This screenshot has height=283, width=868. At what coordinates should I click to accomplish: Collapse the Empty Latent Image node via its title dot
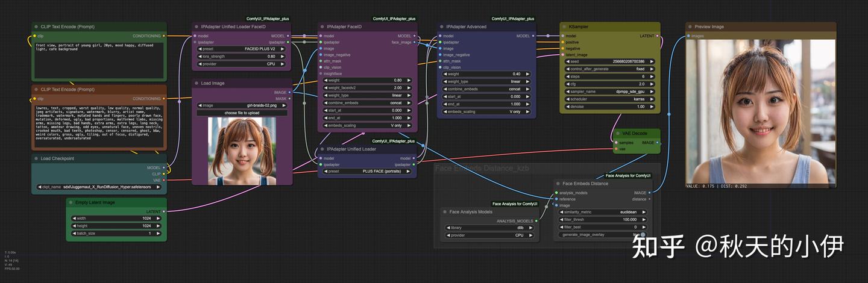pyautogui.click(x=71, y=202)
